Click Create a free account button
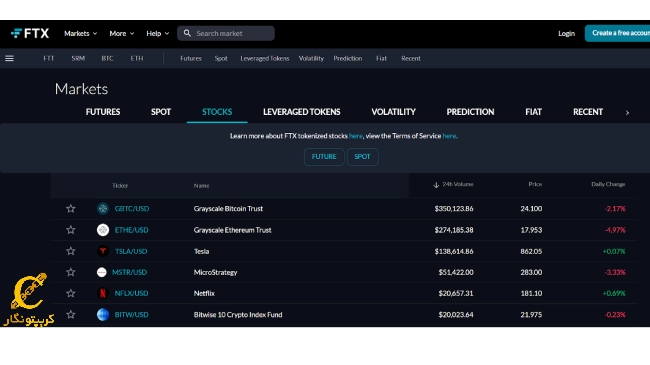The width and height of the screenshot is (650, 365). tap(617, 33)
